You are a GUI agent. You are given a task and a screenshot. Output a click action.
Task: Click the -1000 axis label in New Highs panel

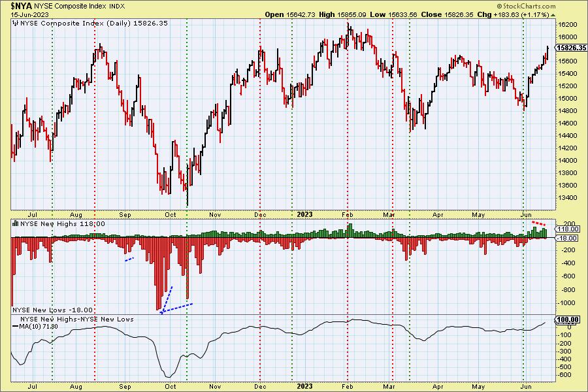(567, 303)
